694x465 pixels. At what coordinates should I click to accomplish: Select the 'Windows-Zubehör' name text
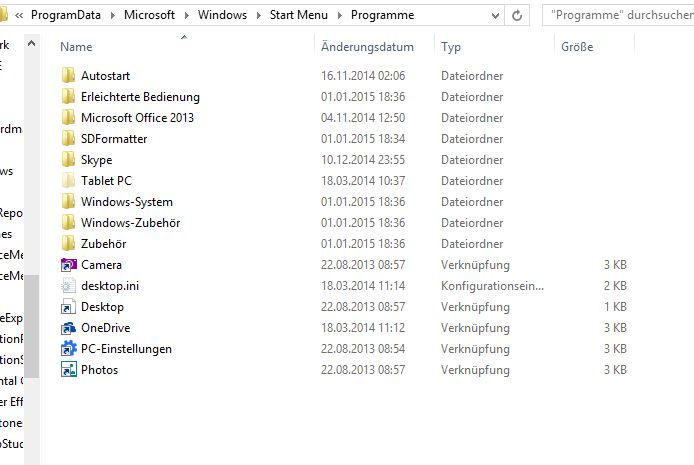[131, 223]
